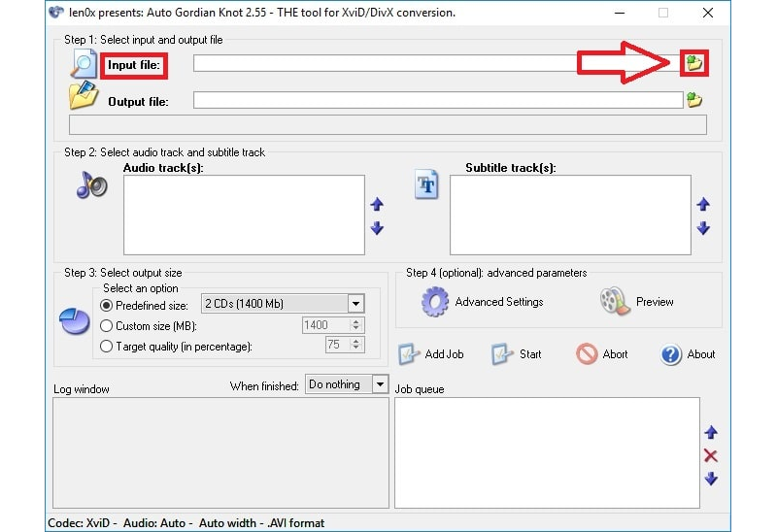Open the When finished Do nothing dropdown
The height and width of the screenshot is (532, 777).
(x=380, y=383)
